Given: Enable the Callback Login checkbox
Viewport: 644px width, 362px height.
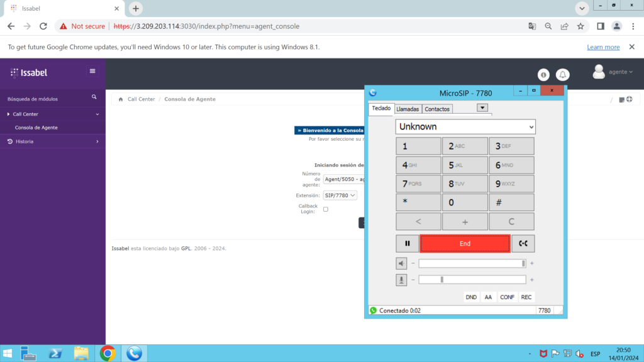Looking at the screenshot, I should [x=325, y=209].
